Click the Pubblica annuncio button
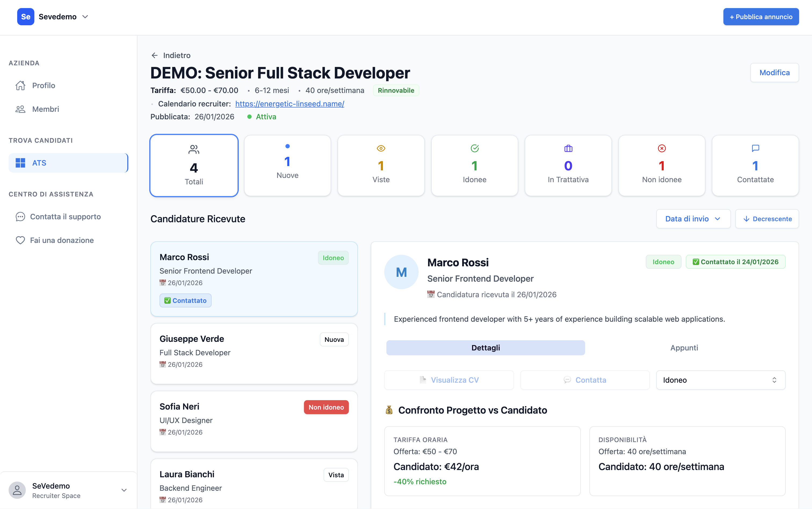 click(760, 16)
